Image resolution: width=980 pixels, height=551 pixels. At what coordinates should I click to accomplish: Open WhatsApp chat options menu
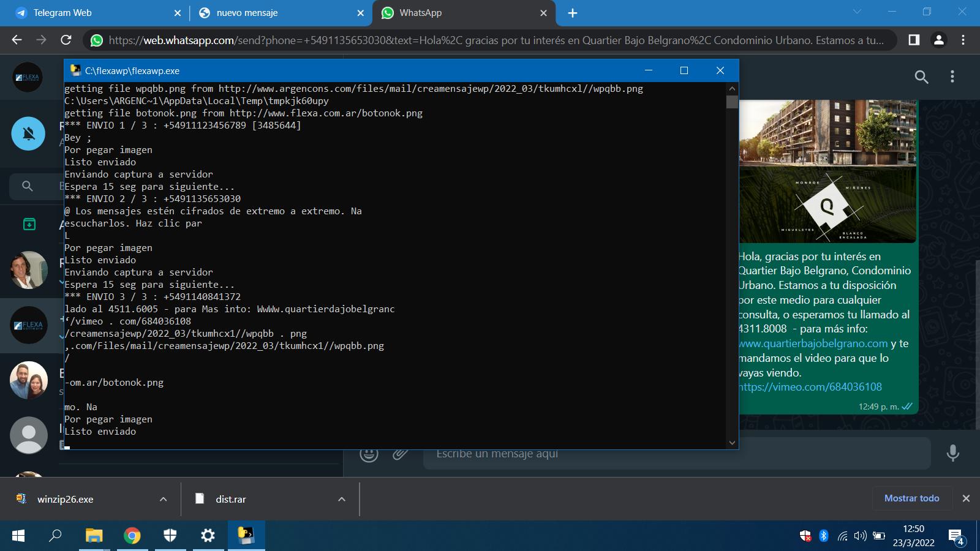(952, 77)
